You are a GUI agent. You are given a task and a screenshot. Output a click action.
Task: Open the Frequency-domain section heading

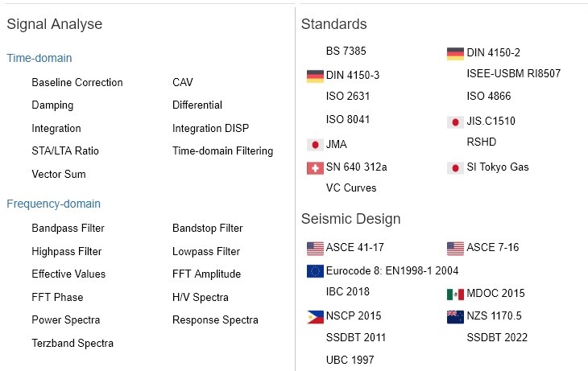click(53, 204)
